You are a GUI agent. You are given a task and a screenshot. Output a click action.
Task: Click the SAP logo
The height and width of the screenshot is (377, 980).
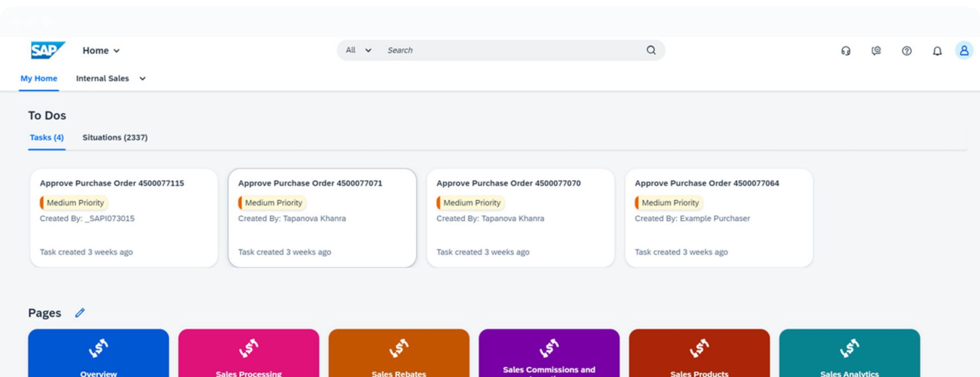pyautogui.click(x=48, y=50)
